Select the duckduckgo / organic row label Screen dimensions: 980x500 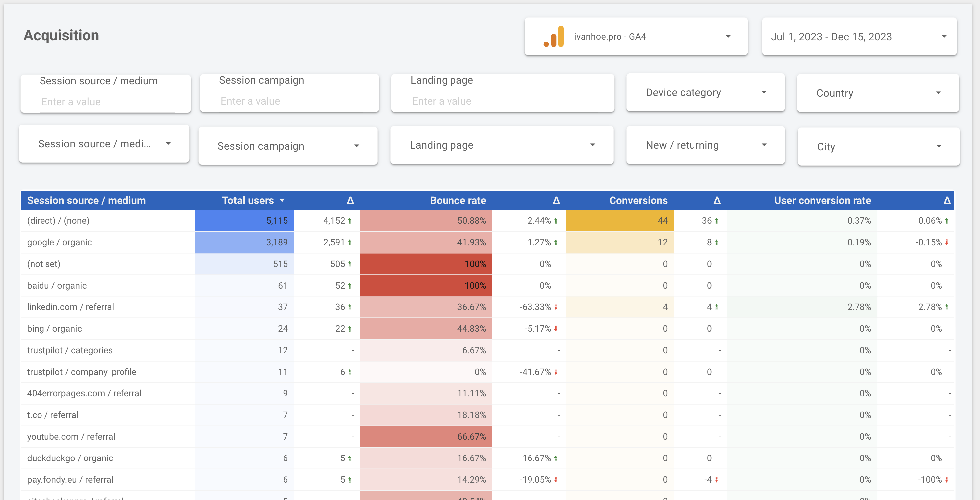tap(70, 458)
